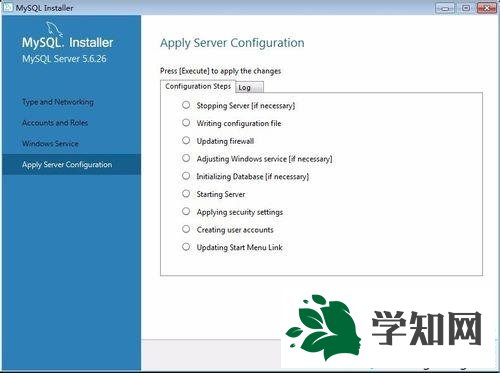Click the 'Updating Start Menu Link' label

(239, 248)
